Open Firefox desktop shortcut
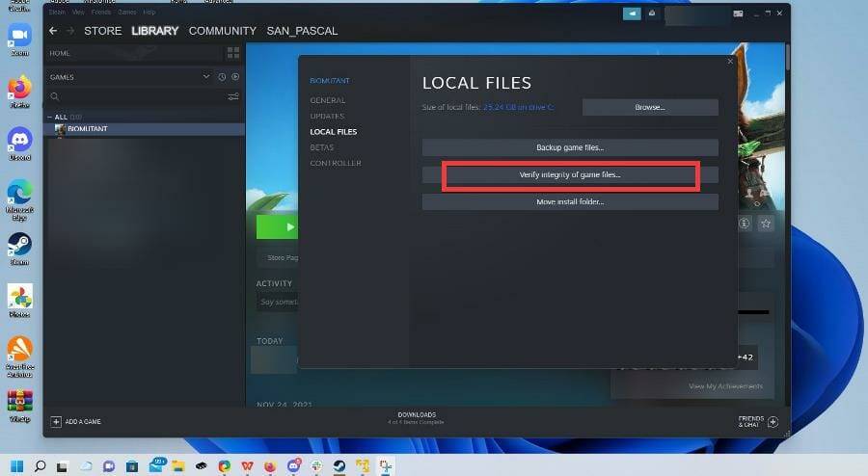The width and height of the screenshot is (868, 476). 19,92
